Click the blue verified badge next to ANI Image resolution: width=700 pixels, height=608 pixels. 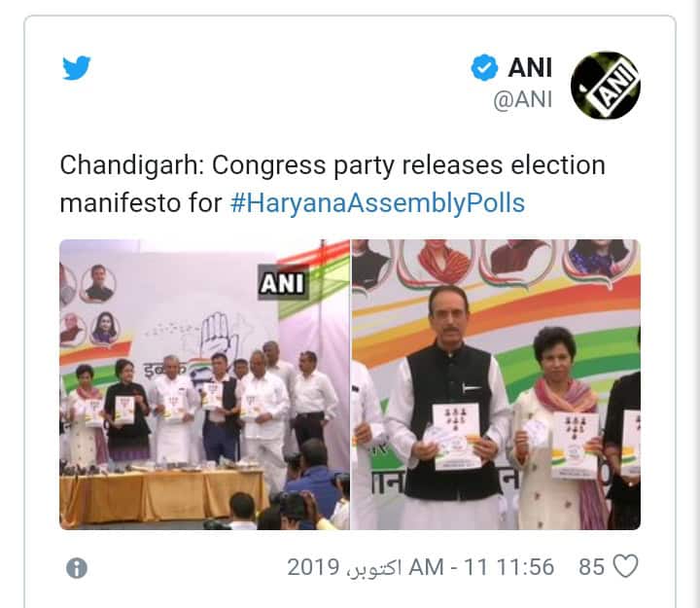coord(484,68)
